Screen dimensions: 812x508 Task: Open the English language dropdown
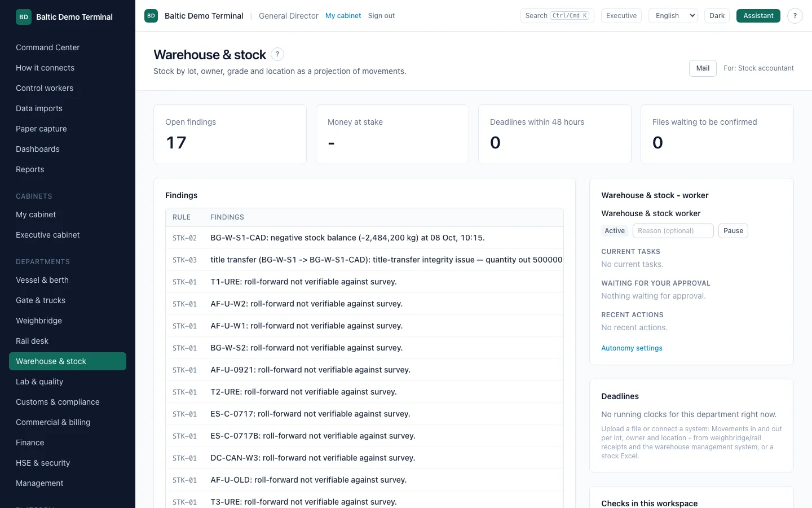673,16
